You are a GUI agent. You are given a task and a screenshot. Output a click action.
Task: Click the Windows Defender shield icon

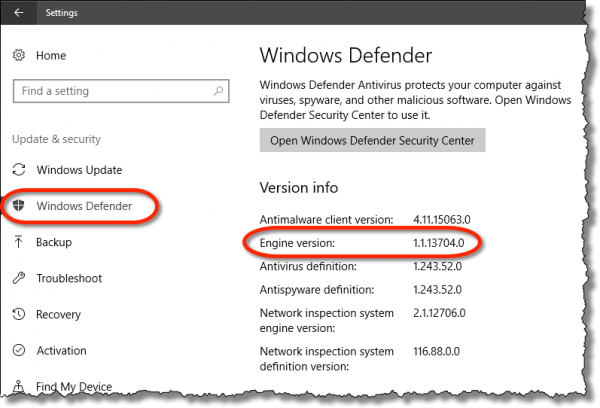tap(19, 206)
